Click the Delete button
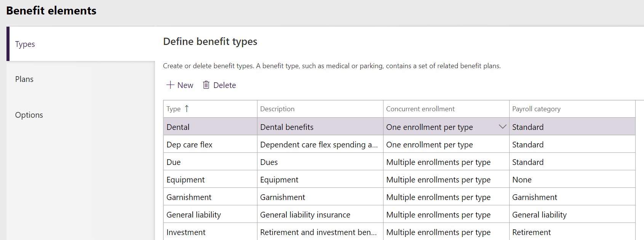644x240 pixels. click(219, 85)
